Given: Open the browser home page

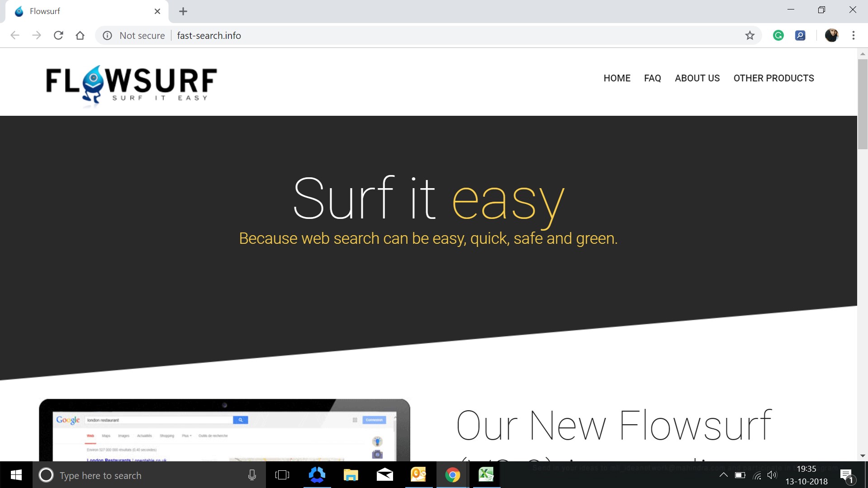Looking at the screenshot, I should coord(80,35).
